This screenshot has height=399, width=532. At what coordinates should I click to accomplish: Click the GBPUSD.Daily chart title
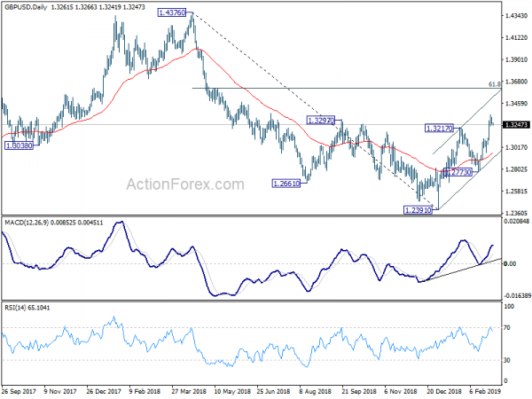coord(26,7)
